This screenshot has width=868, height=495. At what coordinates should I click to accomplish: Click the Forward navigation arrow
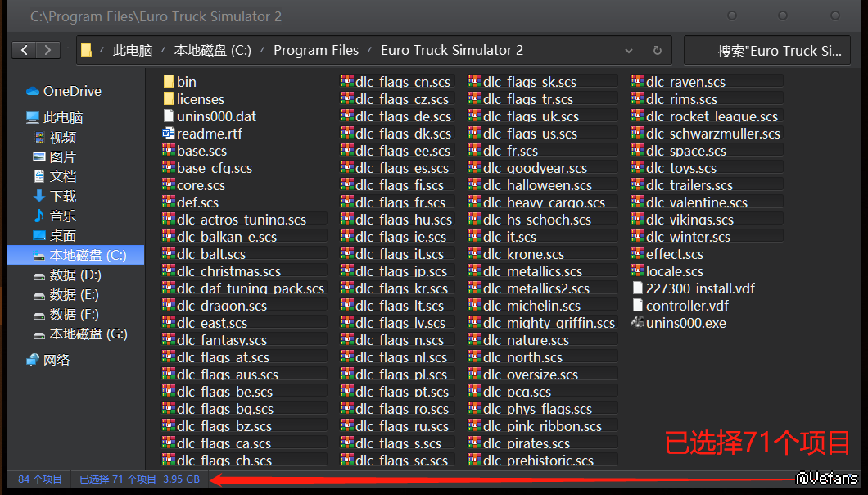click(48, 50)
